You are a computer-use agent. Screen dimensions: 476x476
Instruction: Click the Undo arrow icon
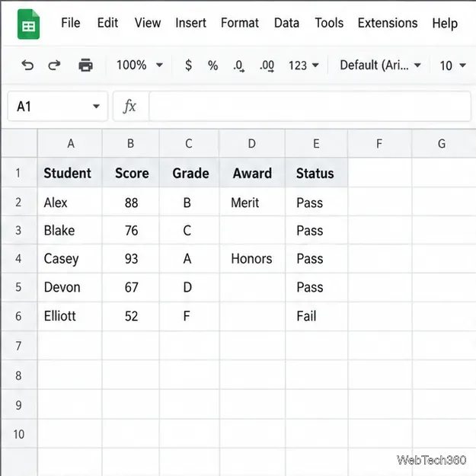point(27,65)
